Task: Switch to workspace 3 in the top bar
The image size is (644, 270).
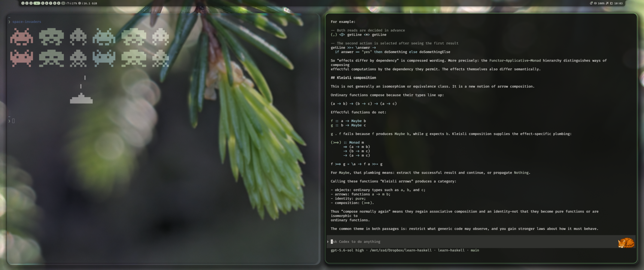Action: (31, 3)
